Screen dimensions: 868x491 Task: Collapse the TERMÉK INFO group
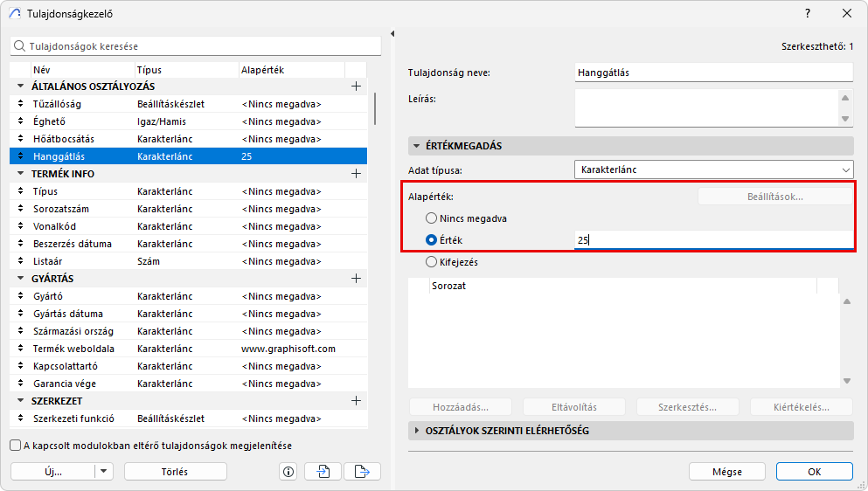20,174
